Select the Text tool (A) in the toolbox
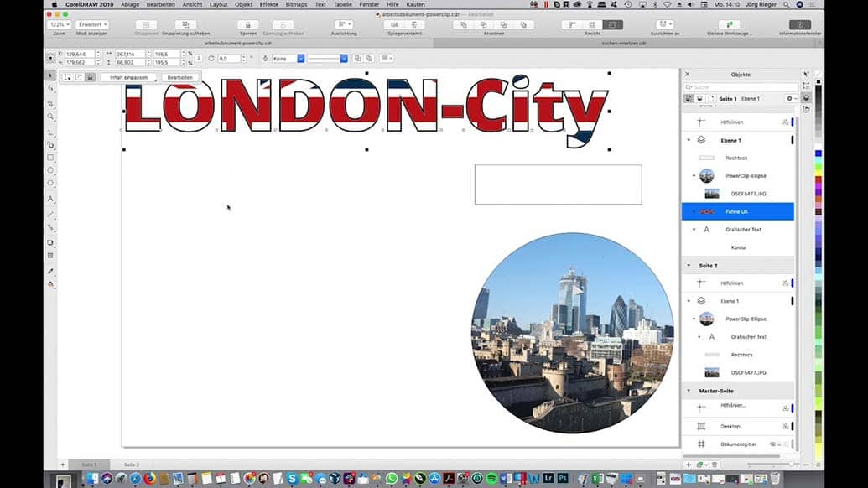Screen dimensions: 868x488 point(51,199)
